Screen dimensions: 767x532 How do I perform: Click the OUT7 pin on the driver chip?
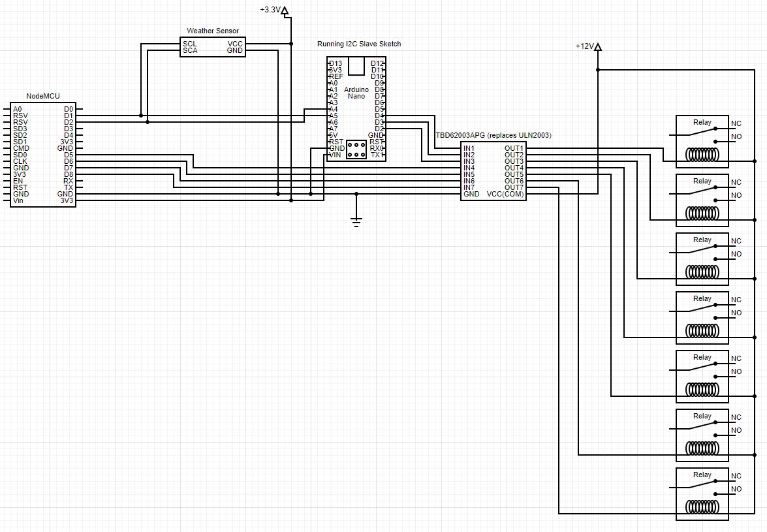[514, 187]
